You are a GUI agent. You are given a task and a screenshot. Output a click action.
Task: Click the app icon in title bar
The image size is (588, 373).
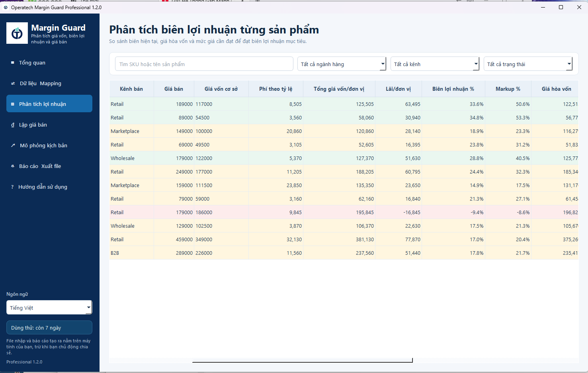pos(6,7)
